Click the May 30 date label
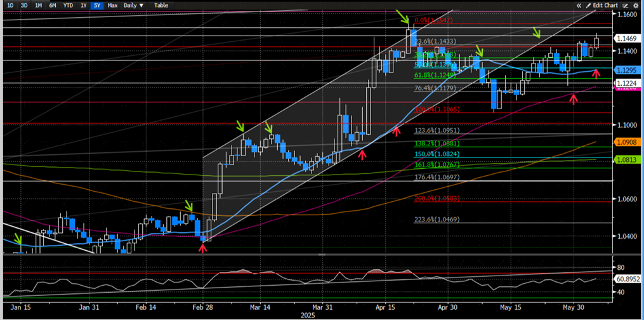 pyautogui.click(x=572, y=307)
